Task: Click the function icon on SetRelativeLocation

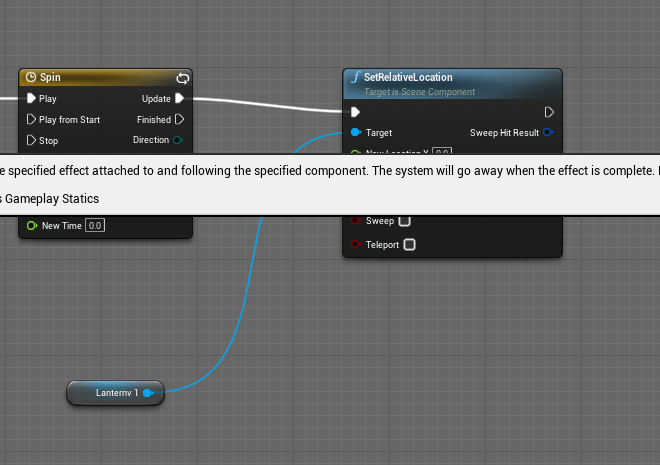Action: point(355,77)
